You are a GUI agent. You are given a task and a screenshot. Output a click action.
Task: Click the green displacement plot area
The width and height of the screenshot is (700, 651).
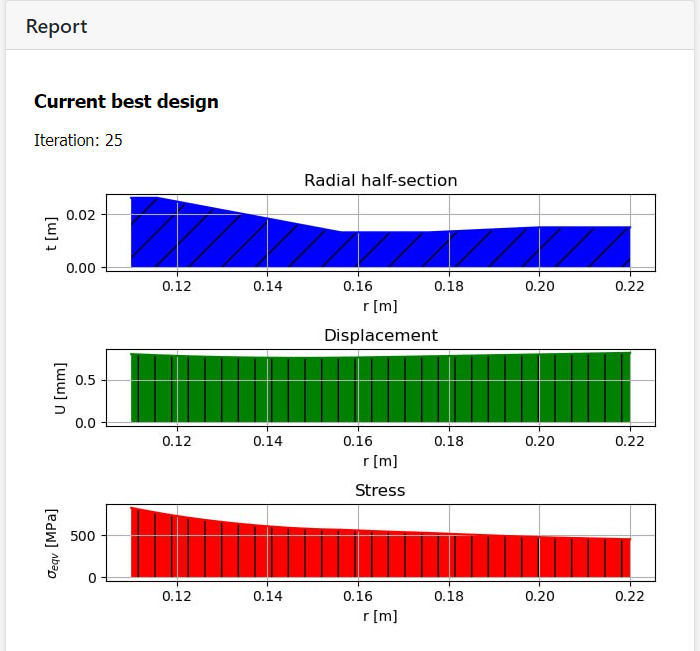pyautogui.click(x=380, y=390)
